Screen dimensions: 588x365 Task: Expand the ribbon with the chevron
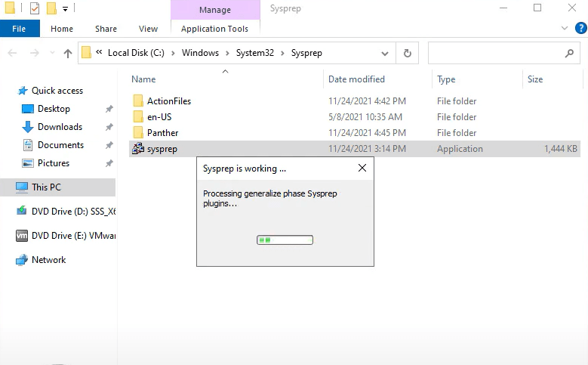(x=565, y=28)
